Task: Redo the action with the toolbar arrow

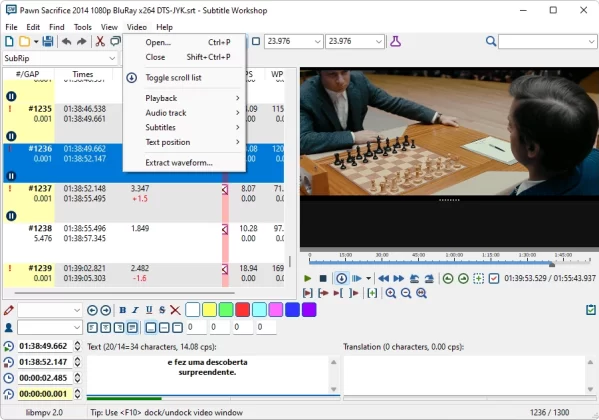Action: click(81, 41)
